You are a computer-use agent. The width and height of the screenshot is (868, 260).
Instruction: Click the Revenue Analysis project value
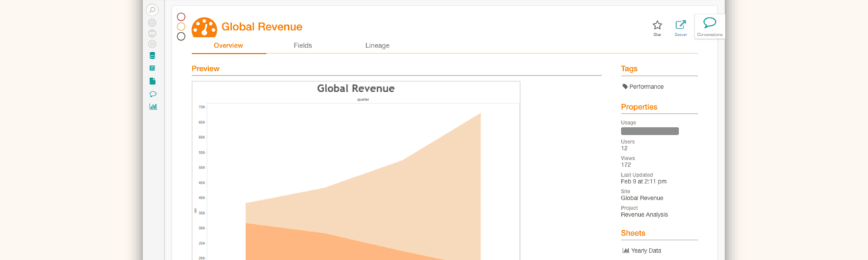pyautogui.click(x=644, y=215)
